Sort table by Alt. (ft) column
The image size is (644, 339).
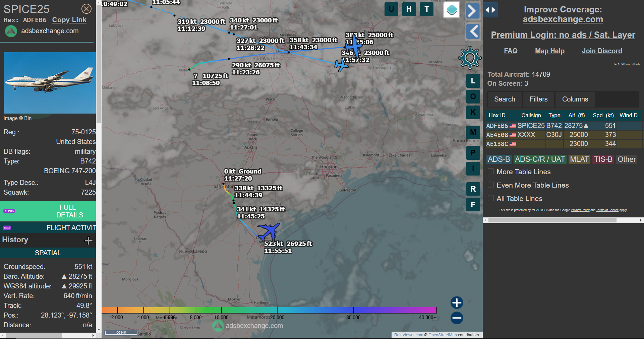pyautogui.click(x=576, y=115)
